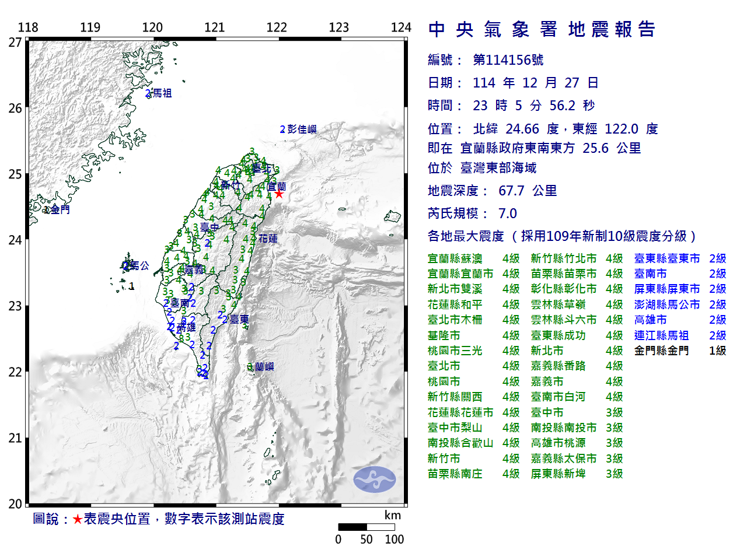
Task: Click the 臺東 city label on the map
Action: point(239,320)
